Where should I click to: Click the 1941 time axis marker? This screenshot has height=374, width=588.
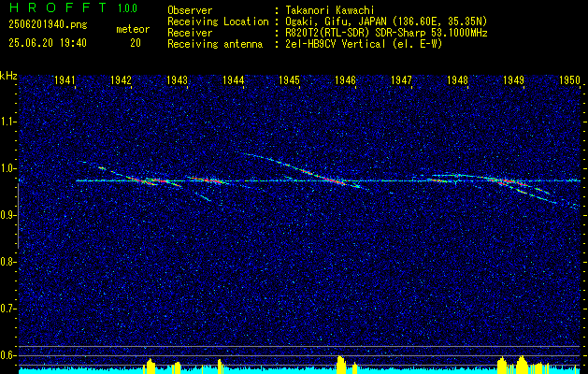tap(65, 79)
